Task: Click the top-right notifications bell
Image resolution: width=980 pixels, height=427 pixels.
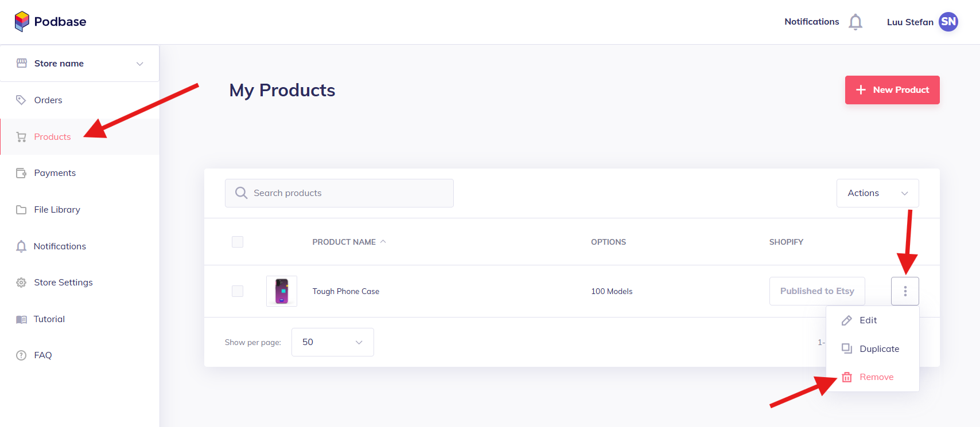Action: 855,21
